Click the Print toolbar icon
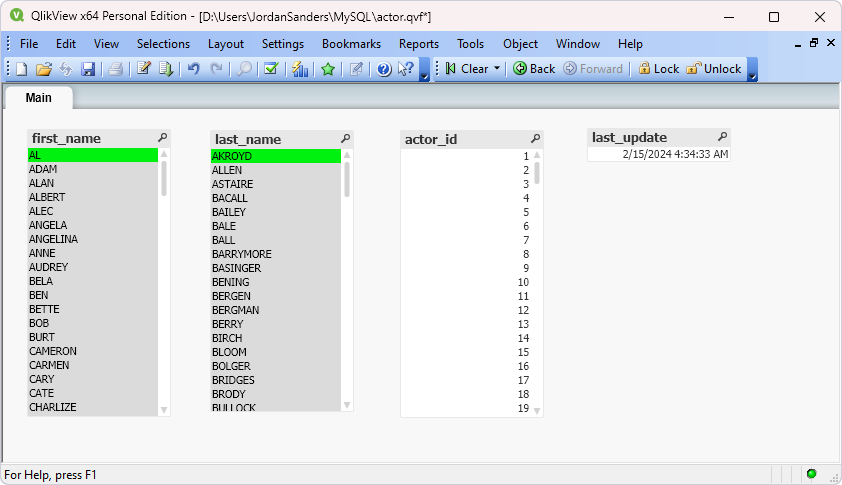The image size is (842, 485). (115, 69)
